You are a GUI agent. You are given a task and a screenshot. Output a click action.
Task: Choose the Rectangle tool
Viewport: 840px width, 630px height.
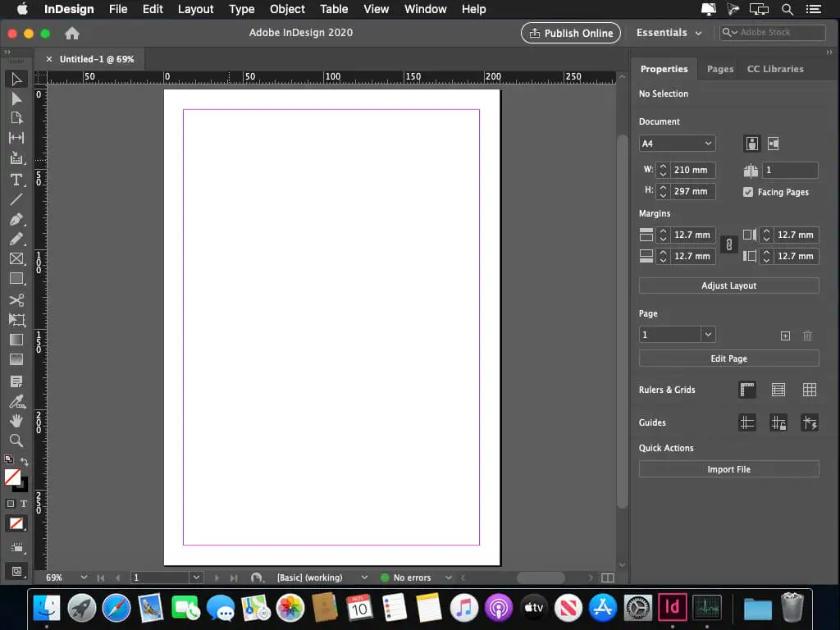pyautogui.click(x=16, y=279)
